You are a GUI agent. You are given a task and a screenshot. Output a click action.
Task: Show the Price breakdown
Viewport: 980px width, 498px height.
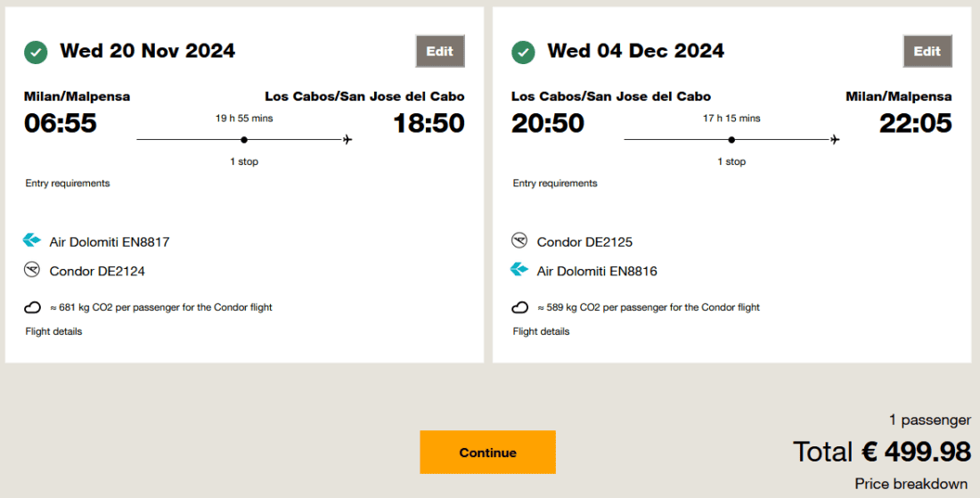[x=911, y=484]
